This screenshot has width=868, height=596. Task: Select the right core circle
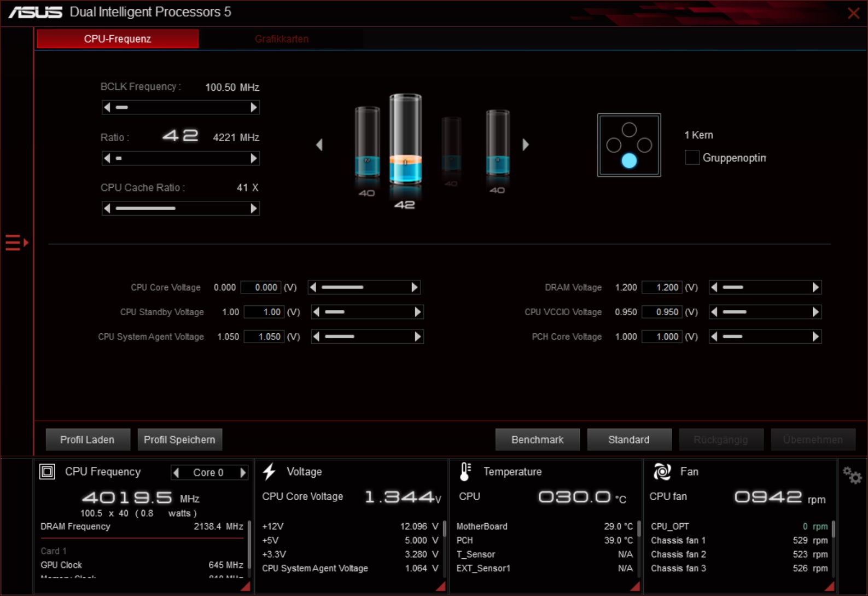(x=644, y=145)
